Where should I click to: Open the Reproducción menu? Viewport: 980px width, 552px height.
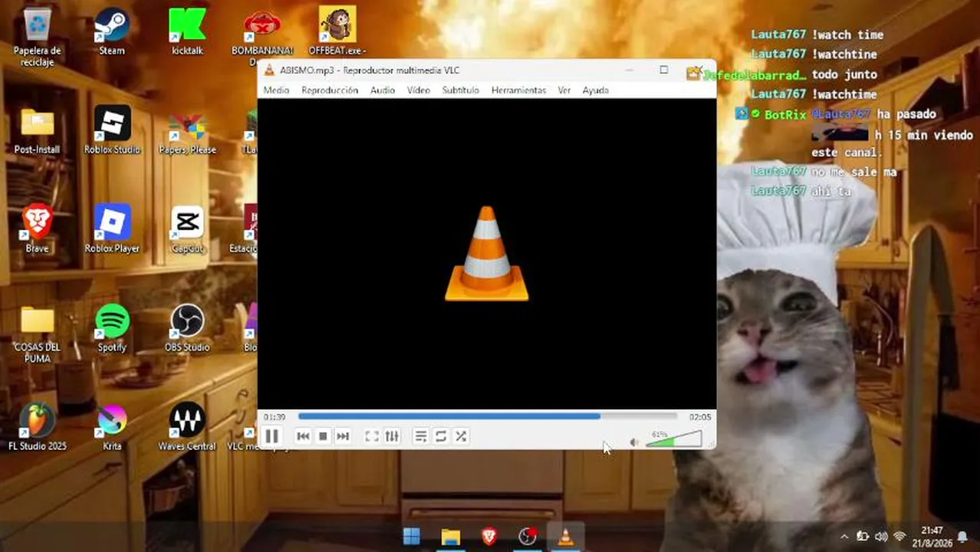330,90
